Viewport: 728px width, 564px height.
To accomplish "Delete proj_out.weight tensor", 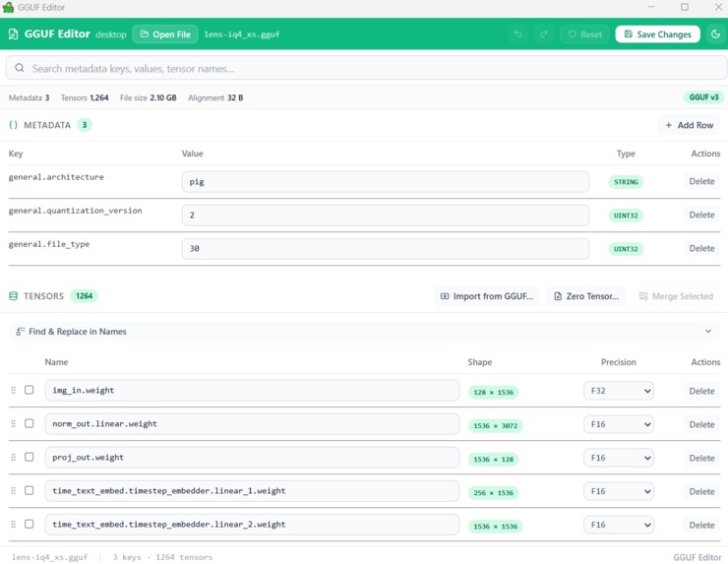I will tap(701, 458).
